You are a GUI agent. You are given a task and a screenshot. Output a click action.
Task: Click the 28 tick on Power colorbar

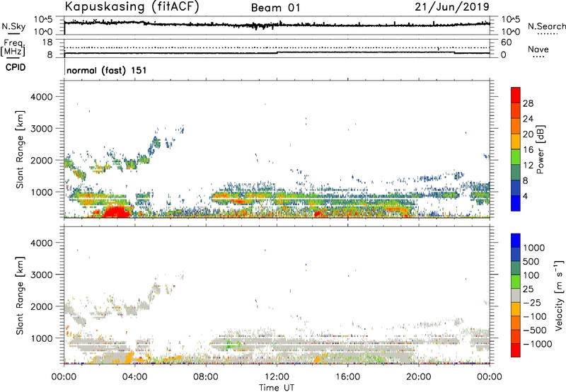tap(528, 103)
